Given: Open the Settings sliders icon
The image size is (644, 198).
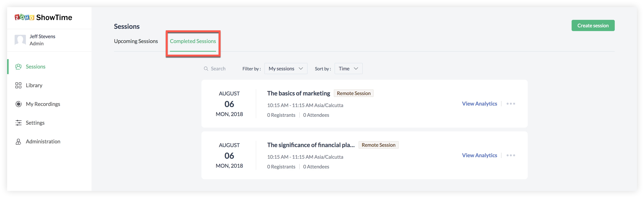Looking at the screenshot, I should click(x=18, y=123).
